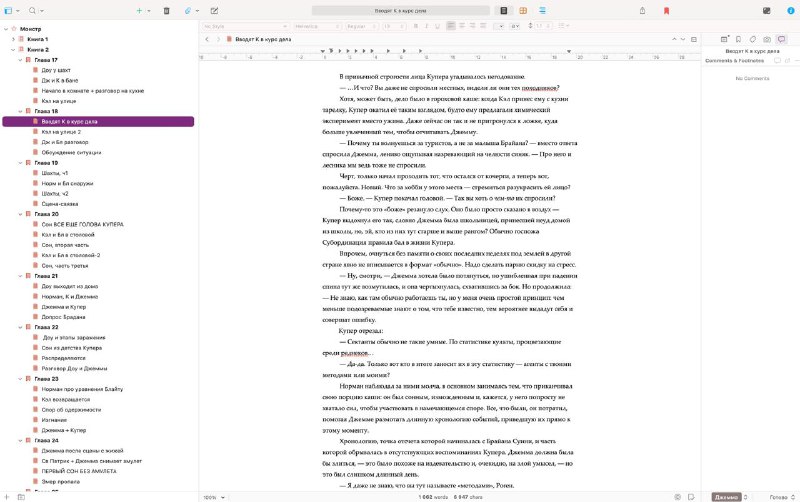The image size is (800, 502).
Task: Open highlight color picker in format bar
Action: tap(515, 26)
